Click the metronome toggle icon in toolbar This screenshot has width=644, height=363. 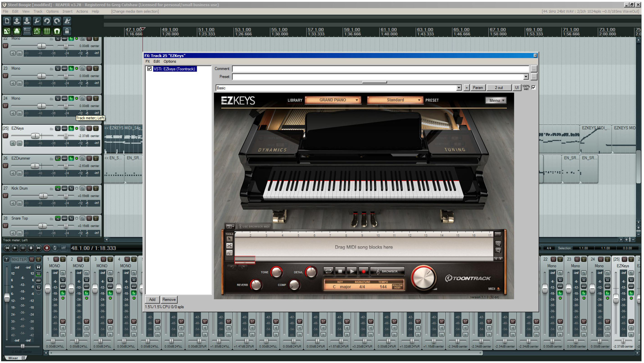(67, 21)
